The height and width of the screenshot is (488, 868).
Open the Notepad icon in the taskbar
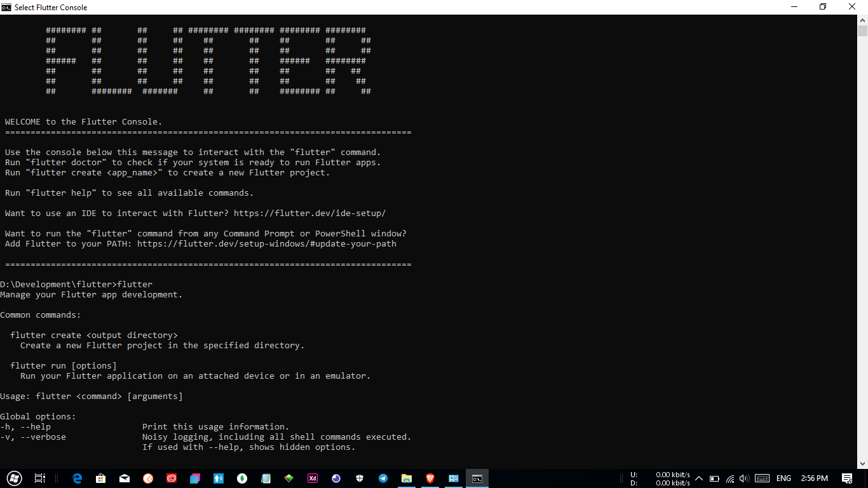(x=266, y=478)
